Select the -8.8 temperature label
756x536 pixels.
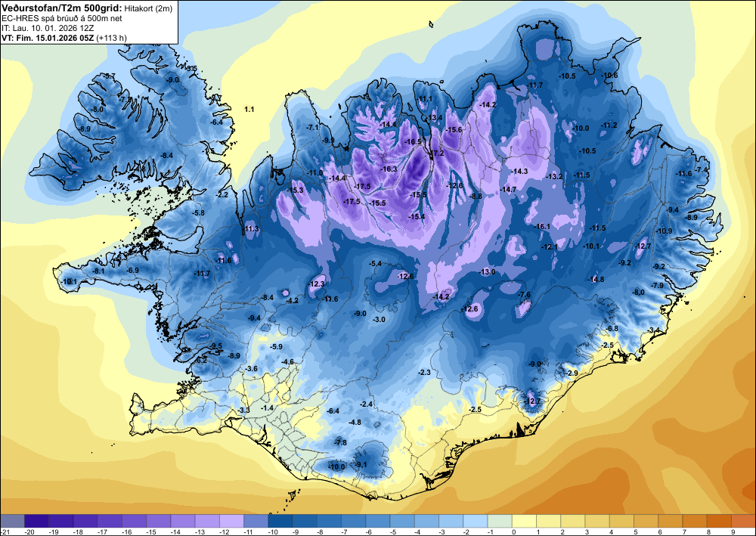coord(476,196)
